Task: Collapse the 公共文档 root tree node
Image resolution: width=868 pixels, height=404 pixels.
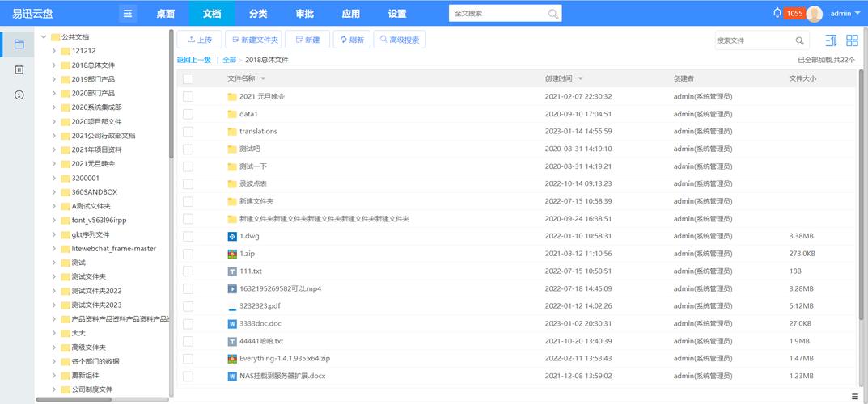Action: [44, 36]
